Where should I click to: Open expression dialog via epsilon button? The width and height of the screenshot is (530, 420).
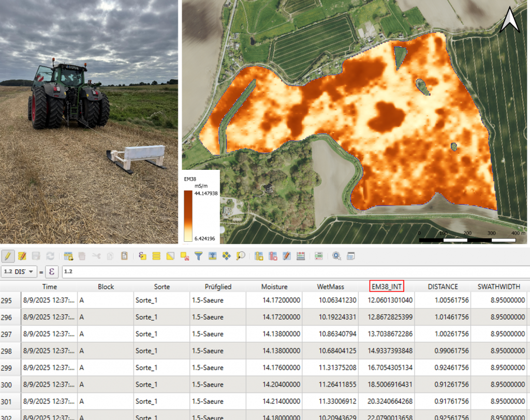pyautogui.click(x=52, y=271)
